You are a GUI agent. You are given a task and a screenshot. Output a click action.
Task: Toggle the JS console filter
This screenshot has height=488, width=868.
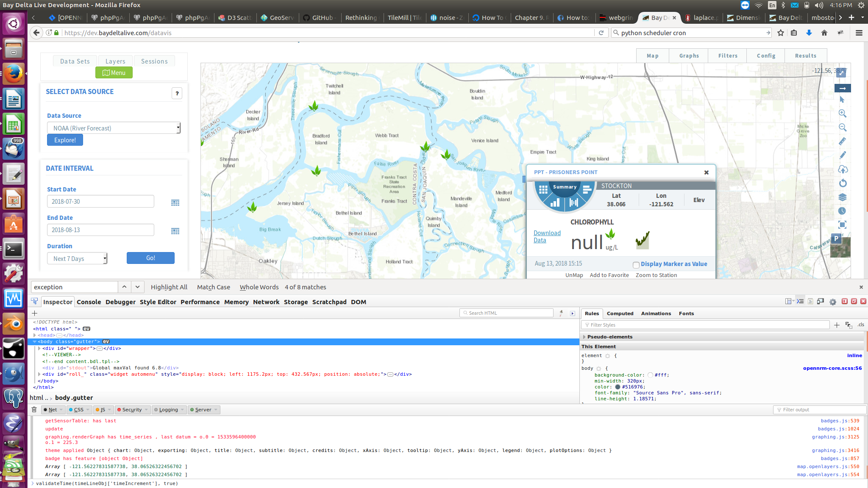pyautogui.click(x=103, y=410)
